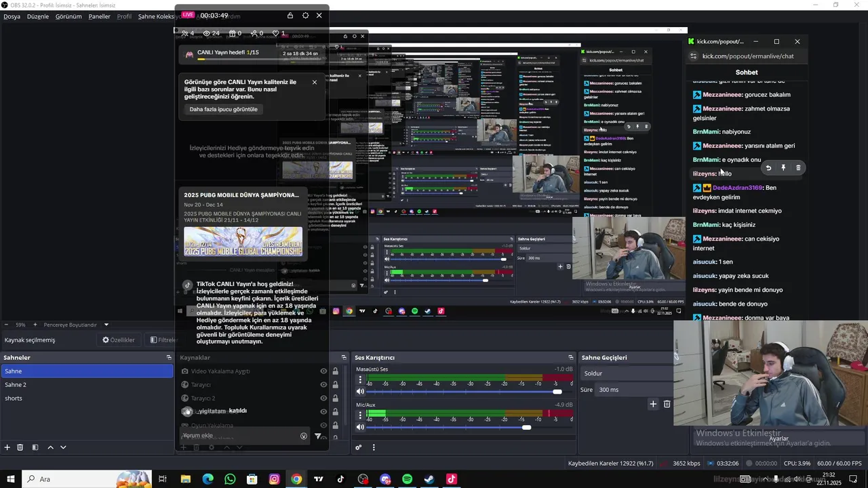This screenshot has height=488, width=868.
Task: Toggle visibility of the Tarayıcı 2 source
Action: (323, 399)
